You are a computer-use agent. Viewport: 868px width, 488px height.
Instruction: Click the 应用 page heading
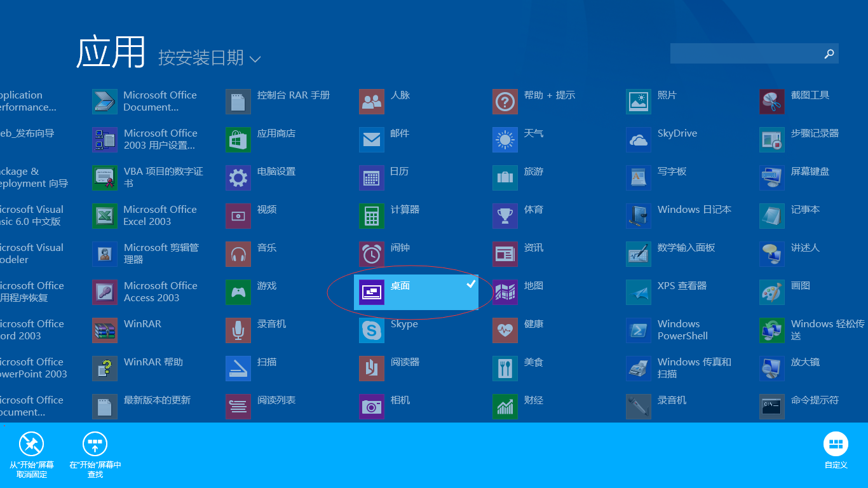click(111, 52)
